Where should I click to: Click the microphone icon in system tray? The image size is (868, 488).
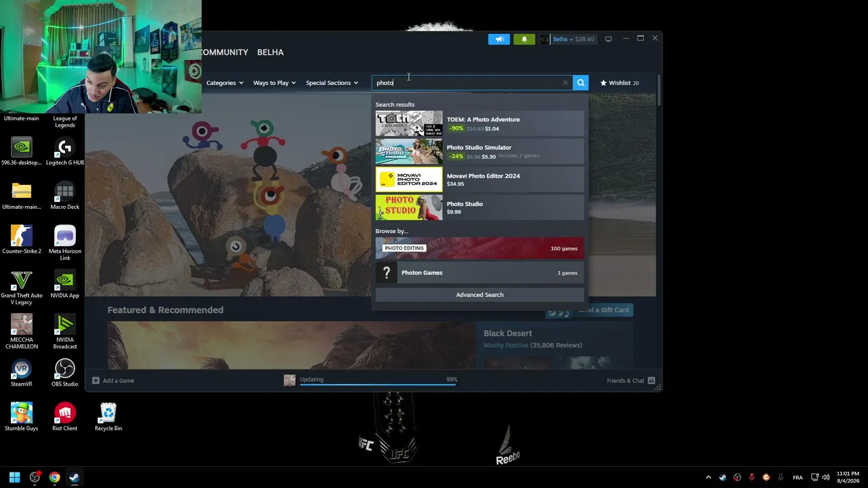(781, 477)
